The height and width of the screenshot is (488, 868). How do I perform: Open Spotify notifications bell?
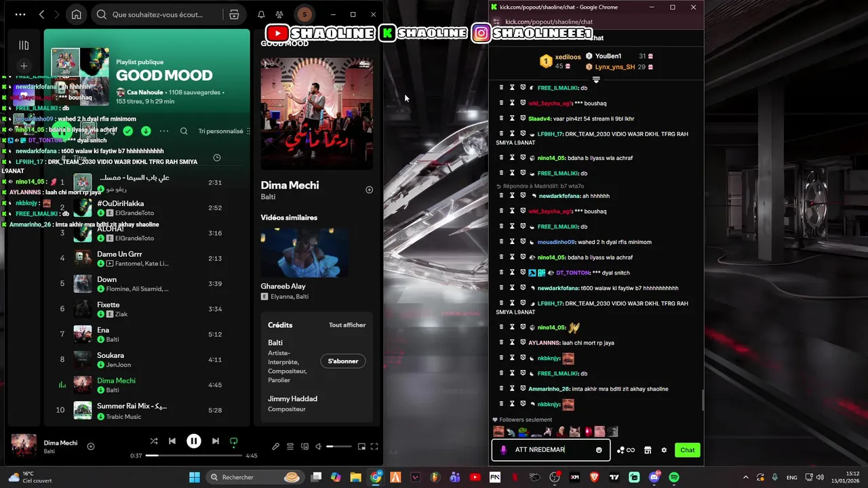(261, 14)
